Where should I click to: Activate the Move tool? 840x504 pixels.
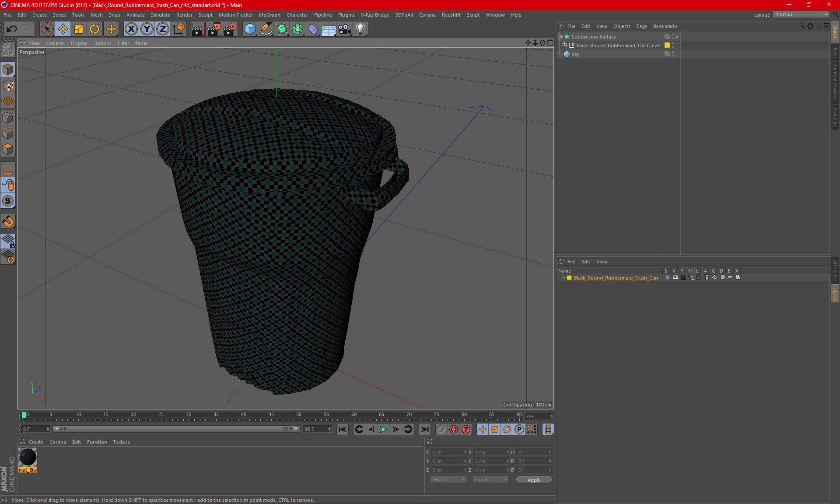[x=63, y=29]
